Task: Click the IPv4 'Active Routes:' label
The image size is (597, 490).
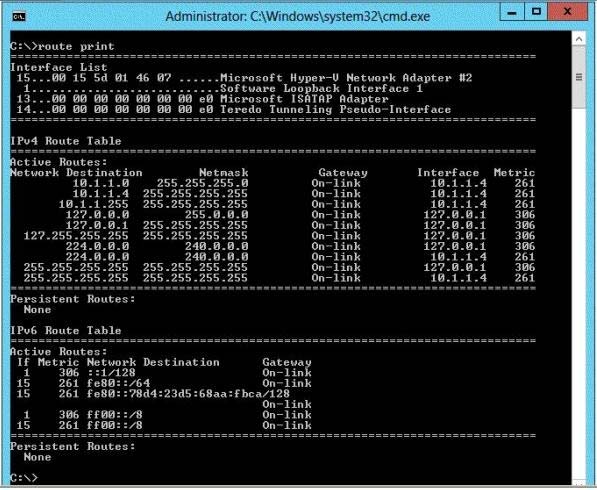Action: pyautogui.click(x=59, y=162)
